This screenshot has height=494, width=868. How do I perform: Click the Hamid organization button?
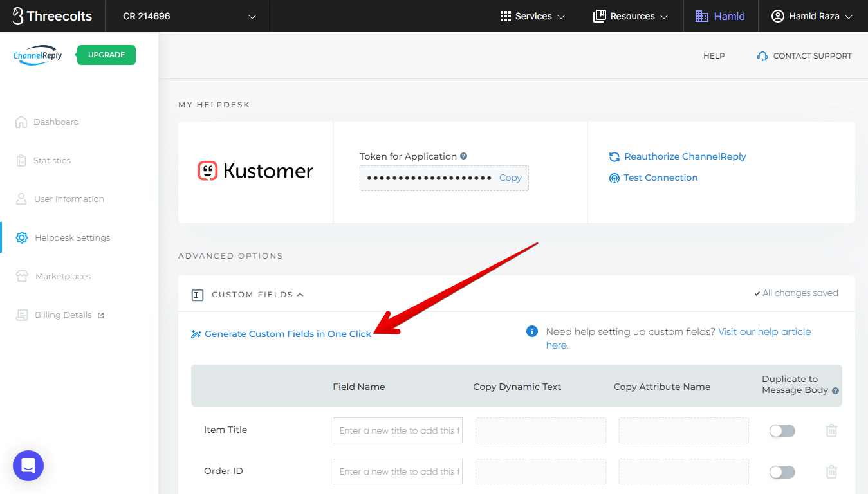point(721,16)
